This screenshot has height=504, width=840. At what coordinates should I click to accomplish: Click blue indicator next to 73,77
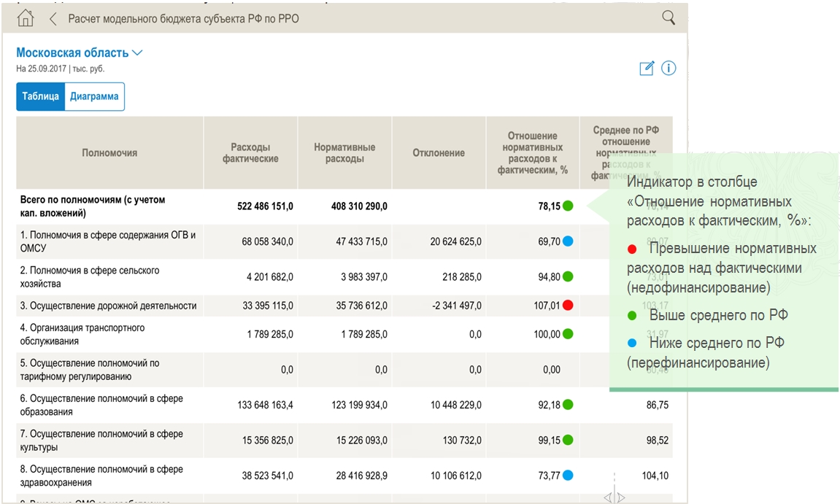[x=568, y=475]
